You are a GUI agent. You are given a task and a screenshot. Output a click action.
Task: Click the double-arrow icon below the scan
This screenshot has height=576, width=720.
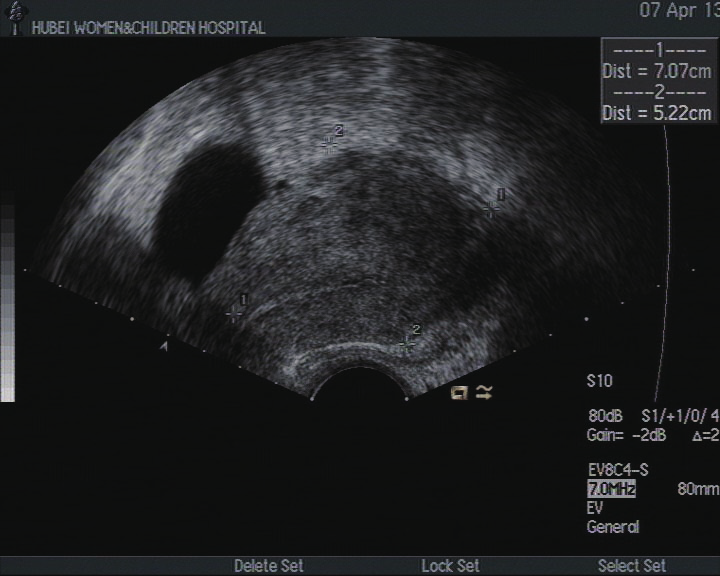[484, 393]
